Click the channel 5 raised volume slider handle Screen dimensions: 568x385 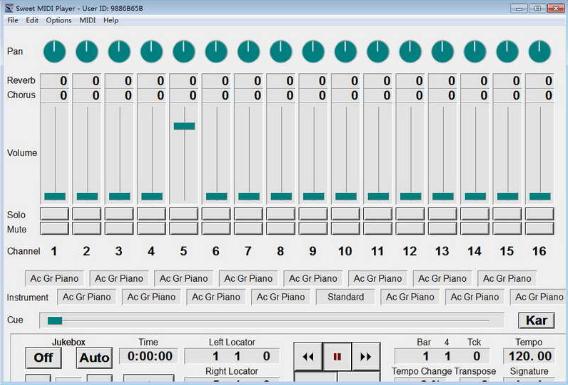(x=184, y=126)
